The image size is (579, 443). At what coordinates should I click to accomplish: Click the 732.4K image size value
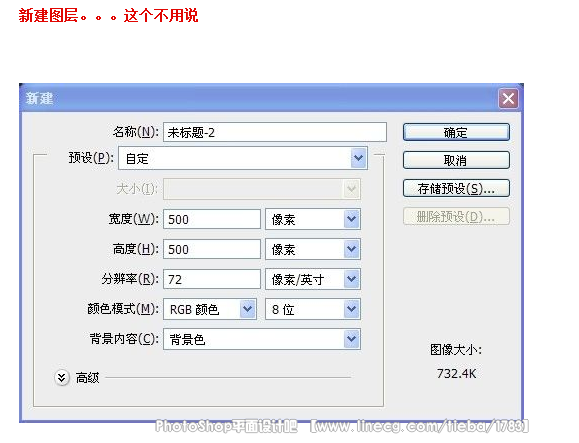click(456, 374)
